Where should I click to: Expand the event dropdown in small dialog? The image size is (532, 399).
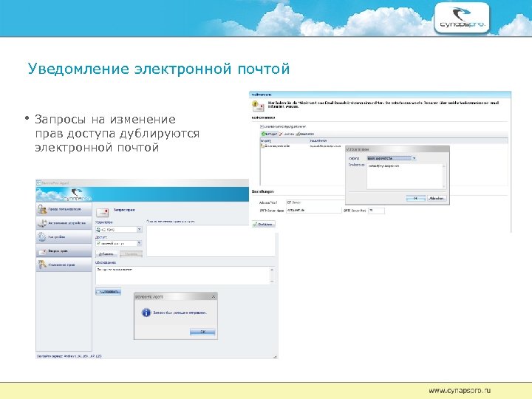(414, 158)
